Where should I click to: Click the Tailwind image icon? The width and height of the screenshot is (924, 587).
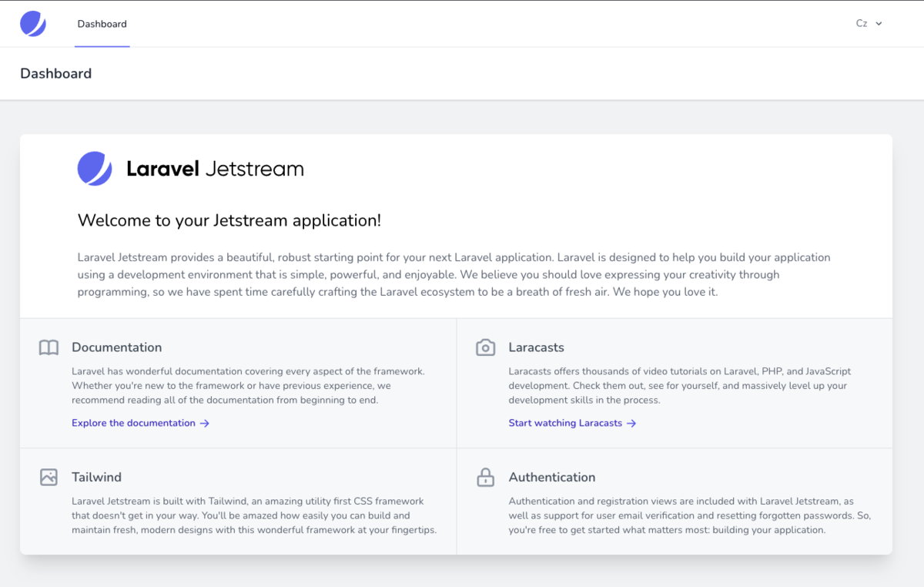49,478
